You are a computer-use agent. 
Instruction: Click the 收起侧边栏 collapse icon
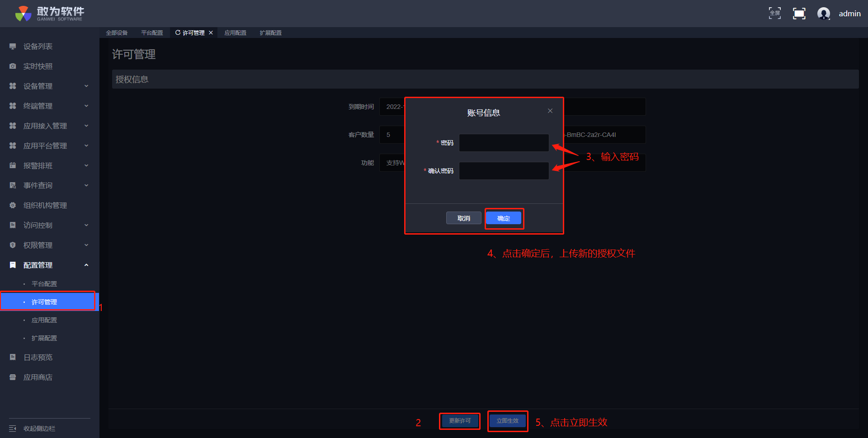coord(13,429)
